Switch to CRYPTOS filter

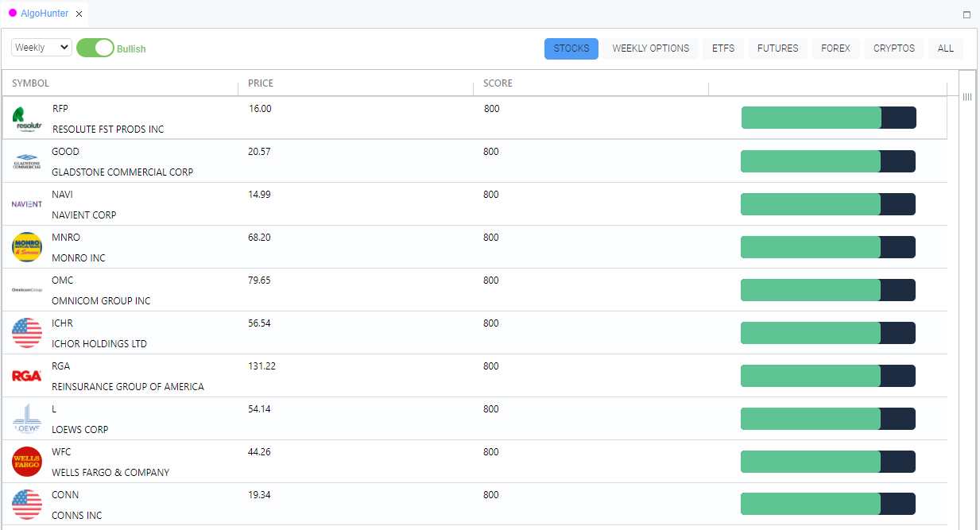click(894, 48)
